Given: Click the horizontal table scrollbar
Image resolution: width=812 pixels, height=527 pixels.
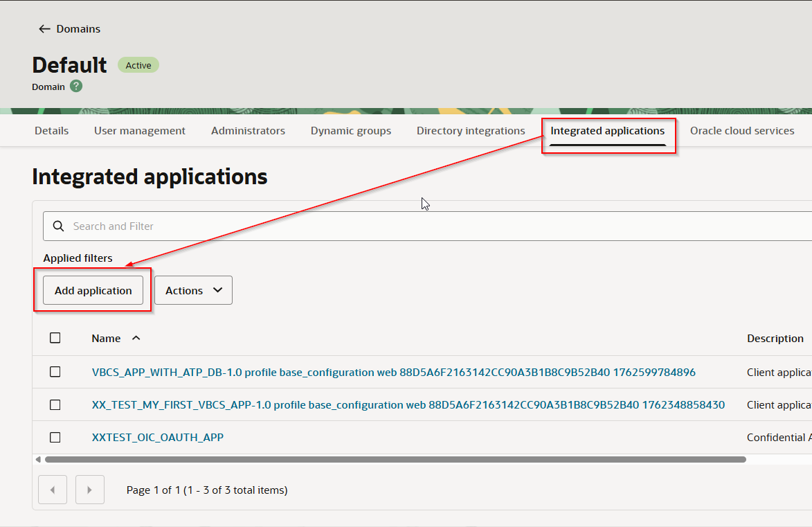Looking at the screenshot, I should [395, 459].
